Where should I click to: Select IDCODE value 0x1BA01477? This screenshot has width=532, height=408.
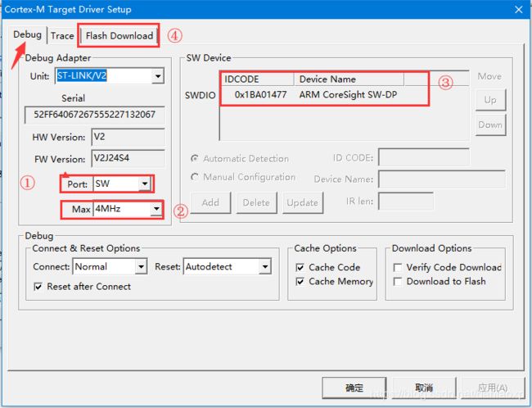pos(260,94)
